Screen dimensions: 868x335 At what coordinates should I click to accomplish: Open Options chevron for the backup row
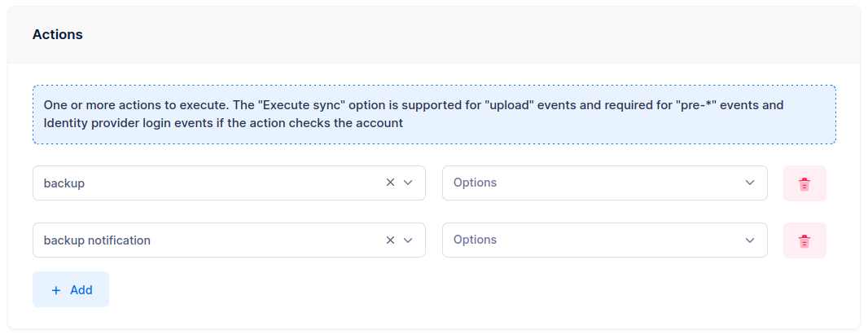tap(750, 183)
